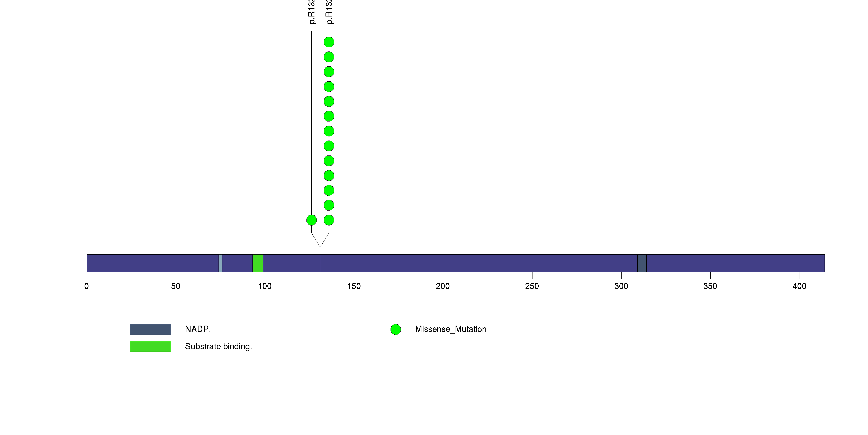Viewport: 868px width, 435px height.
Task: Click the axis label 0
Action: pyautogui.click(x=87, y=286)
